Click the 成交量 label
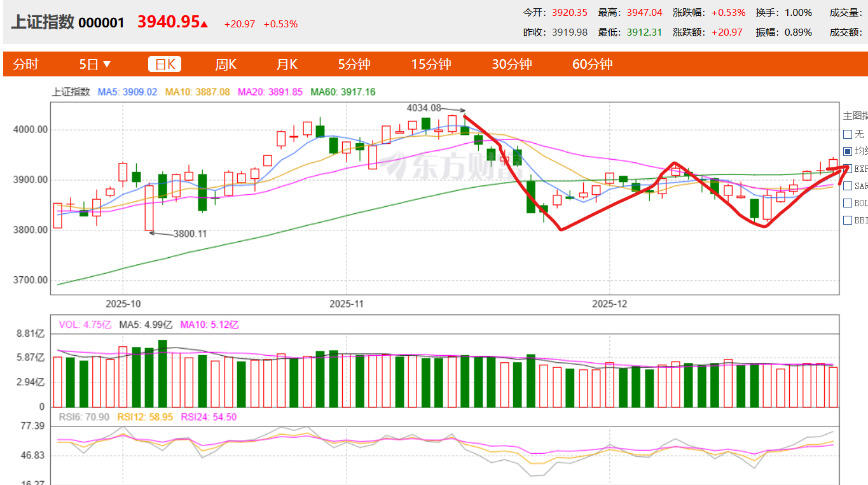Screen dimensions: 868x485 [x=846, y=12]
